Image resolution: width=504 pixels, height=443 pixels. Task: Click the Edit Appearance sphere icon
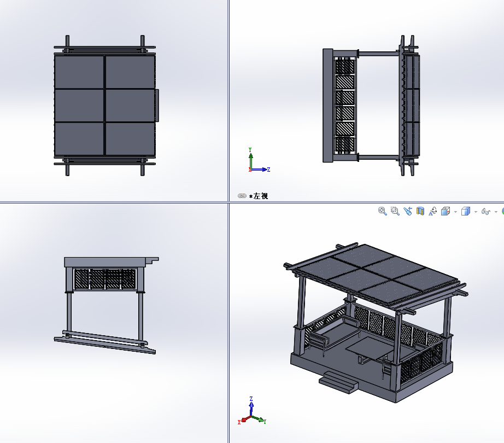(503, 211)
